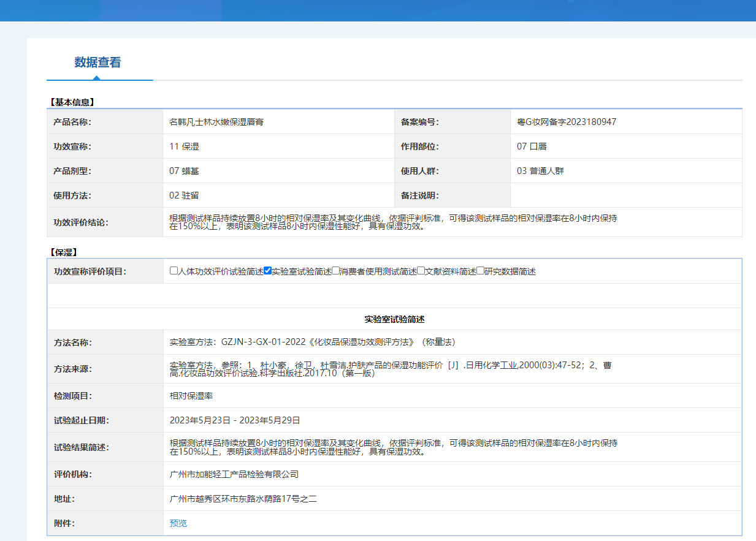
Task: Click the 产品剂型 value 07 蜡基
Action: (x=184, y=171)
